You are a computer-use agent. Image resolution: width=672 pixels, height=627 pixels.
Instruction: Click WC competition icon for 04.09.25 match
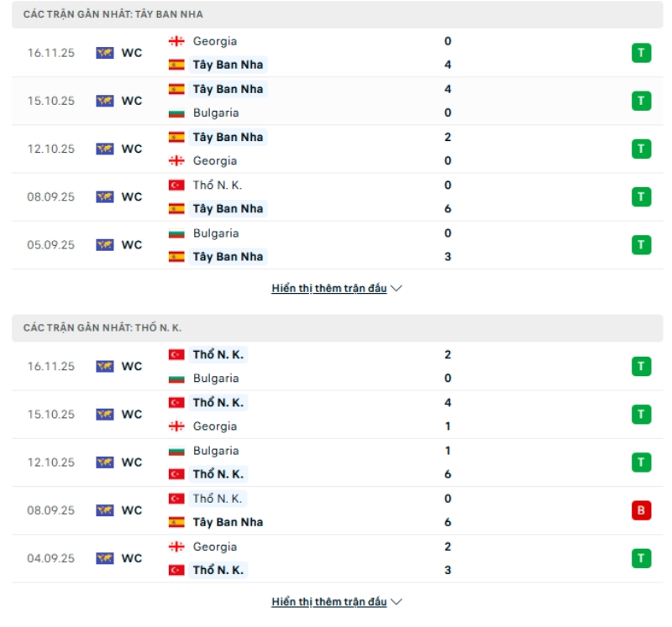click(x=105, y=558)
